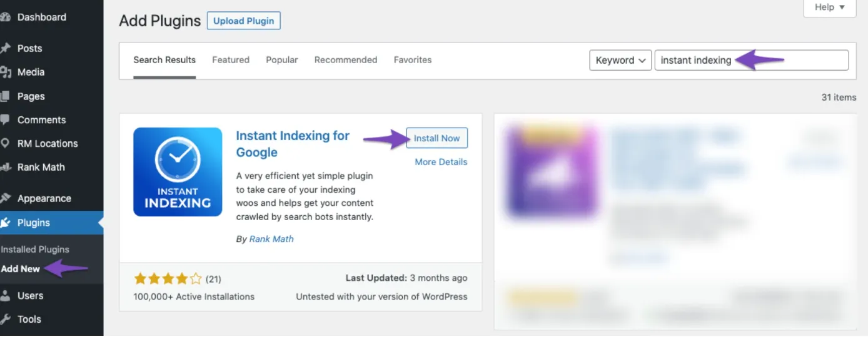Switch to the Popular tab
Image resolution: width=868 pixels, height=354 pixels.
282,60
